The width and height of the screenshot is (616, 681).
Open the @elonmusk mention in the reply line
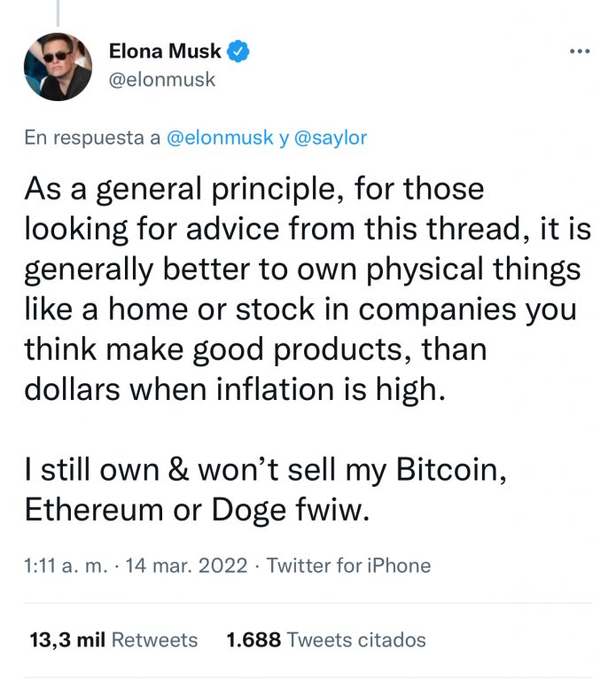[x=222, y=137]
